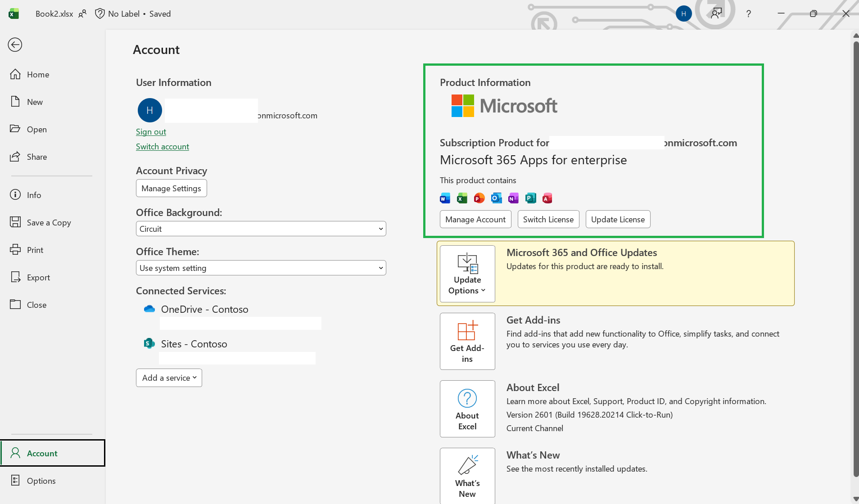Click the 'Updates for this product are ready' message
859x504 pixels.
585,266
